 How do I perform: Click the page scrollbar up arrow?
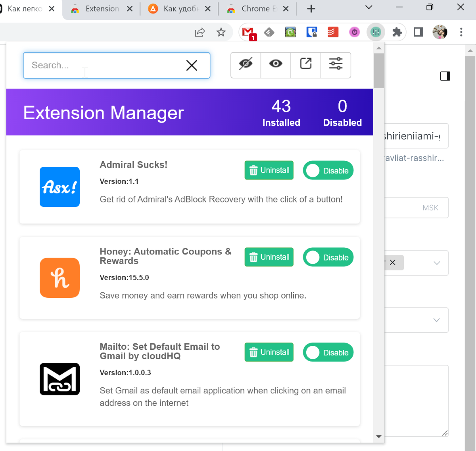470,50
